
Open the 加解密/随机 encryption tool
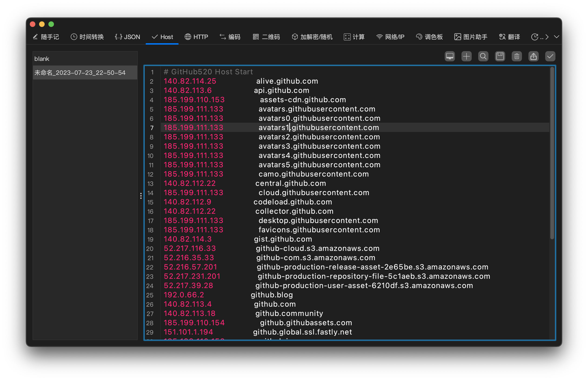pyautogui.click(x=312, y=36)
